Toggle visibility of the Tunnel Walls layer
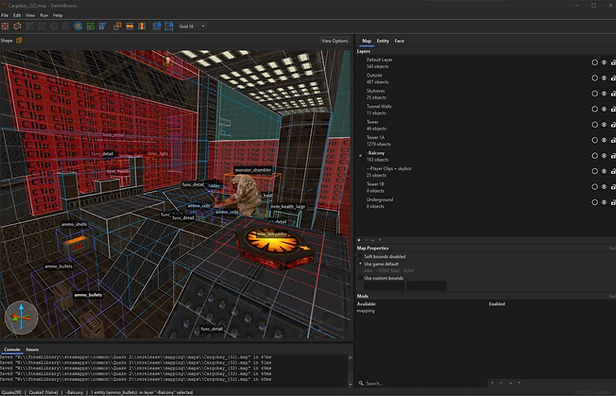The width and height of the screenshot is (616, 396). [604, 109]
